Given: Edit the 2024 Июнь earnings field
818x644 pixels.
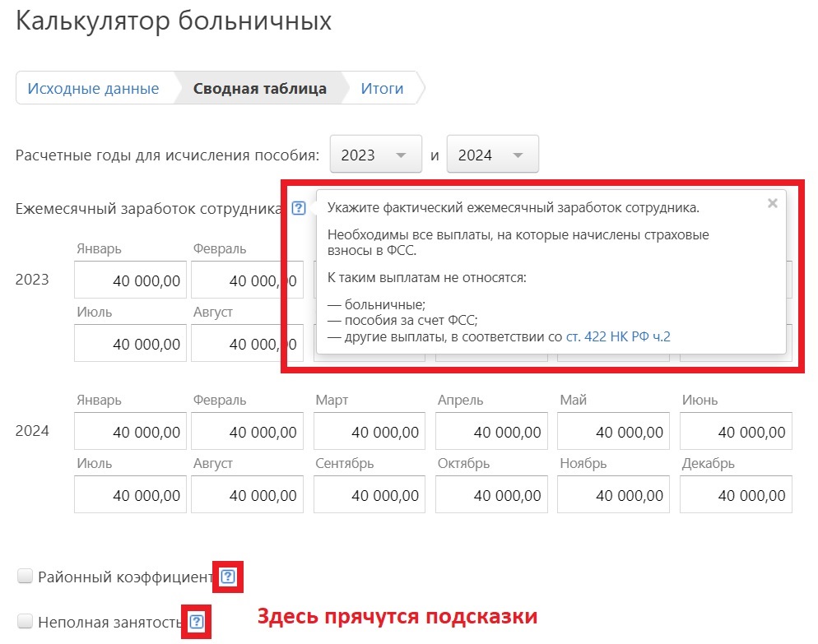Looking at the screenshot, I should tap(736, 431).
